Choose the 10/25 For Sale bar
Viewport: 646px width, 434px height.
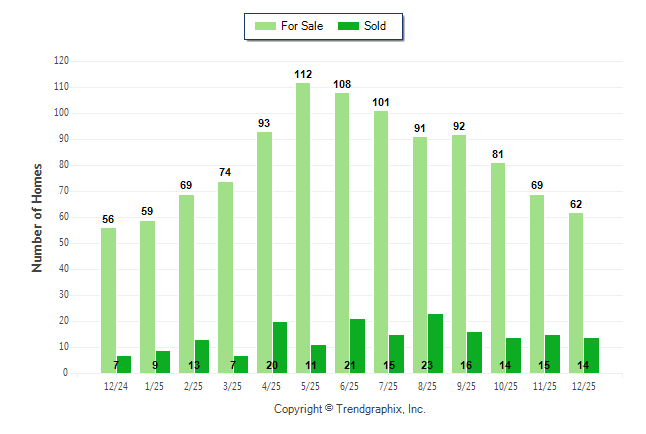(498, 268)
